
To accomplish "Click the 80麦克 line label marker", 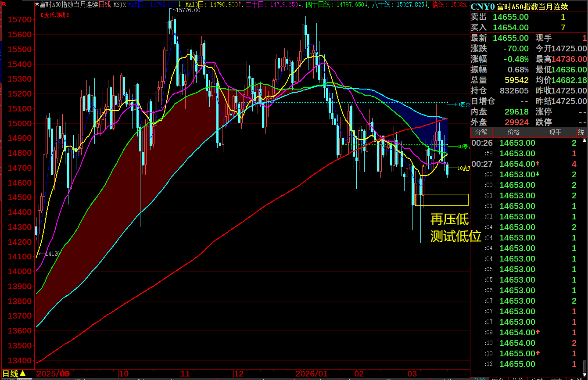I will click(x=462, y=104).
